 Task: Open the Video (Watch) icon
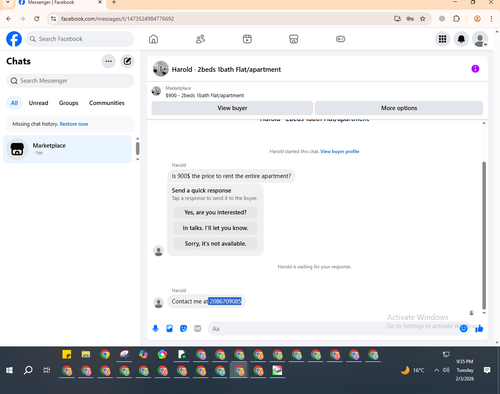pyautogui.click(x=247, y=39)
